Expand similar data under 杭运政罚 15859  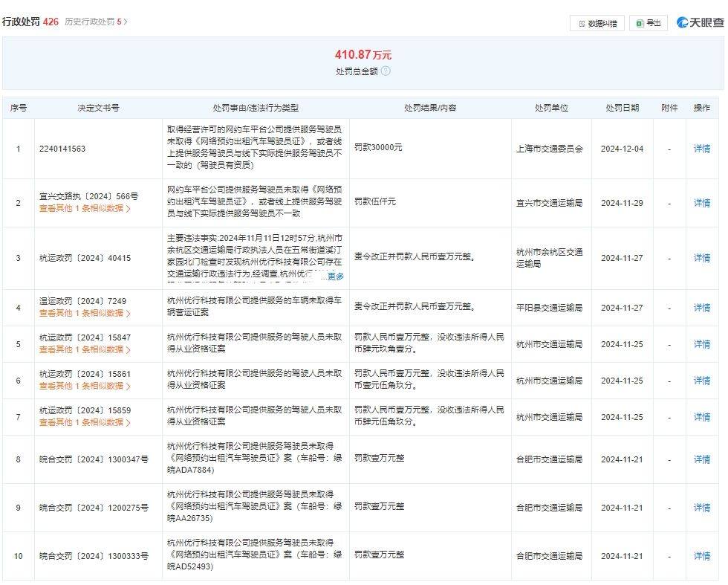coord(85,422)
